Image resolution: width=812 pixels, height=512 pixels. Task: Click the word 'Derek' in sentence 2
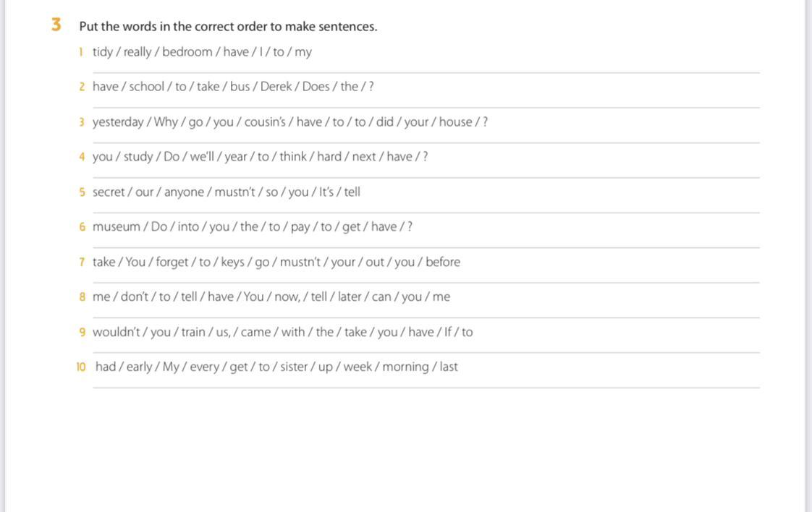[x=276, y=87]
